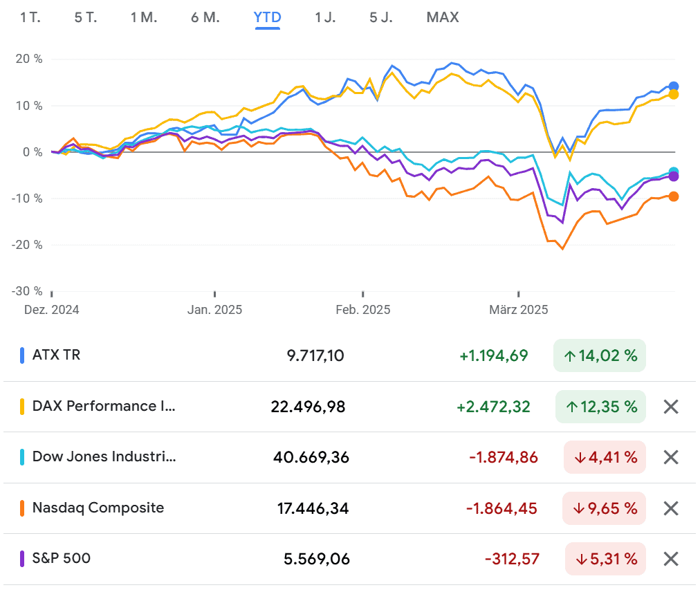This screenshot has height=592, width=700.
Task: Click the Dow Jones point change -1.874,86
Action: pos(504,457)
